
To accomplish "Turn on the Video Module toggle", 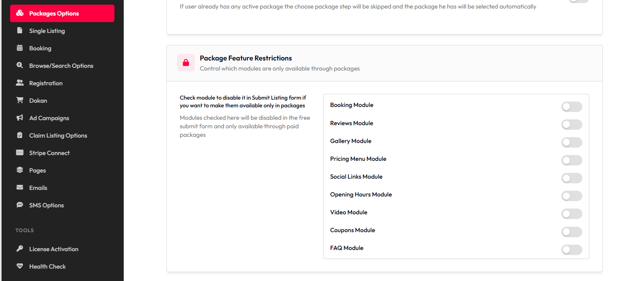I will coord(571,214).
